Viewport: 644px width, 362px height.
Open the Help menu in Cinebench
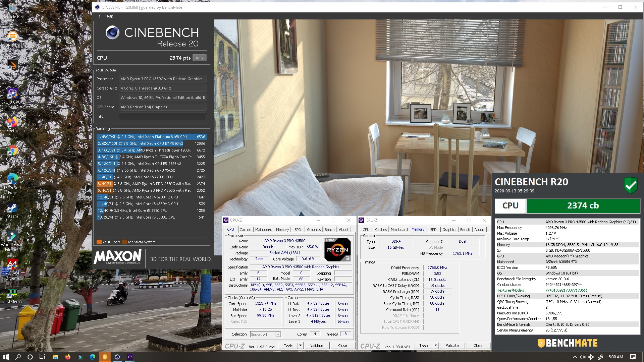click(x=109, y=16)
